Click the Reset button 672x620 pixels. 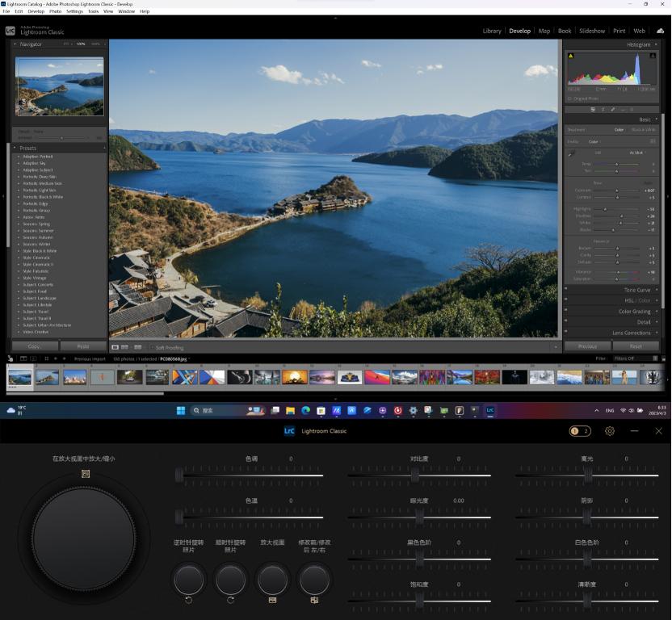point(636,346)
